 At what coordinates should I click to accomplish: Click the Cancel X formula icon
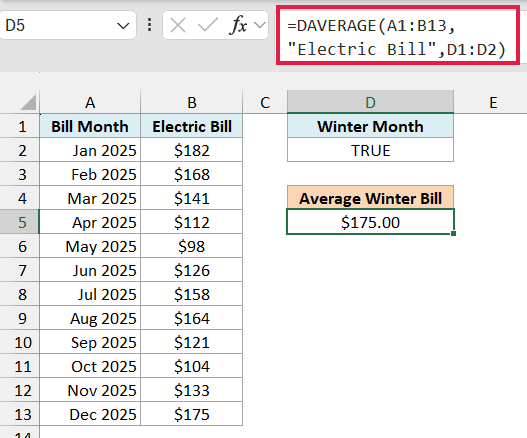point(178,26)
